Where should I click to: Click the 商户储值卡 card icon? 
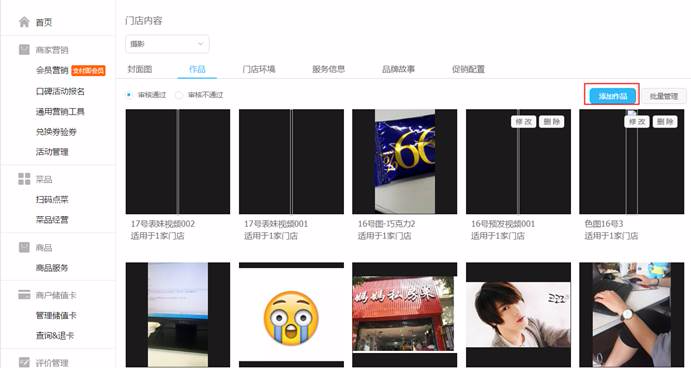(x=24, y=294)
